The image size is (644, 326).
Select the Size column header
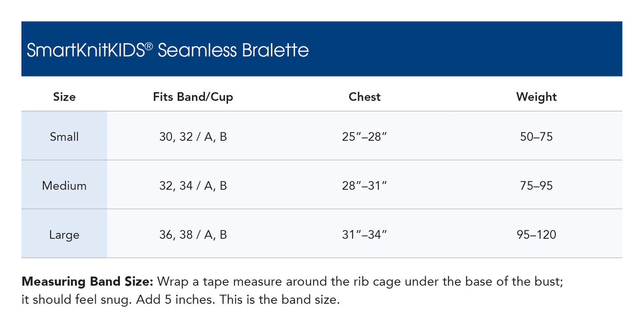tap(64, 97)
